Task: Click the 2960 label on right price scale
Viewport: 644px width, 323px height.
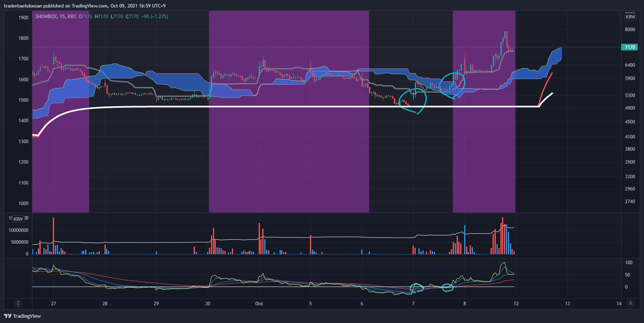Action: coord(630,189)
